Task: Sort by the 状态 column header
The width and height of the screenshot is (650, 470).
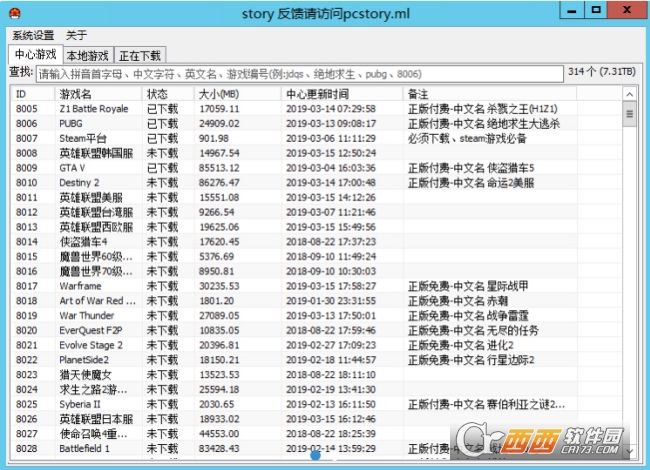Action: pyautogui.click(x=168, y=94)
